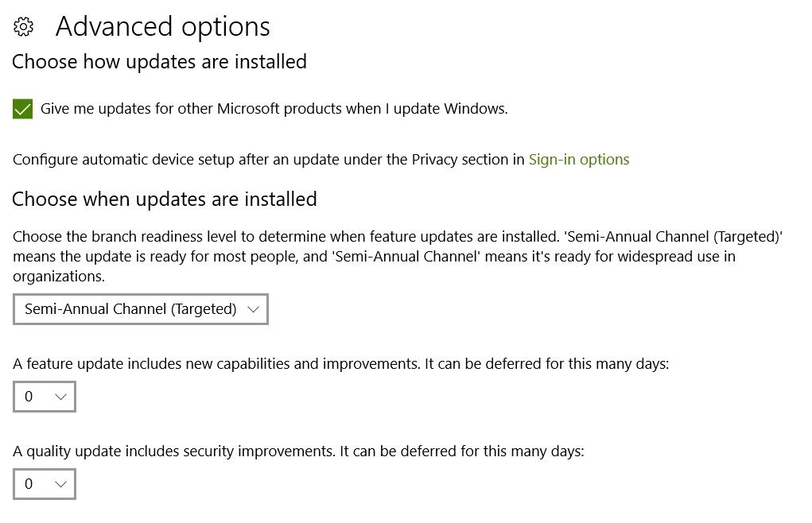Select 'Choose when updates are installed' heading
The height and width of the screenshot is (523, 812).
pos(164,200)
